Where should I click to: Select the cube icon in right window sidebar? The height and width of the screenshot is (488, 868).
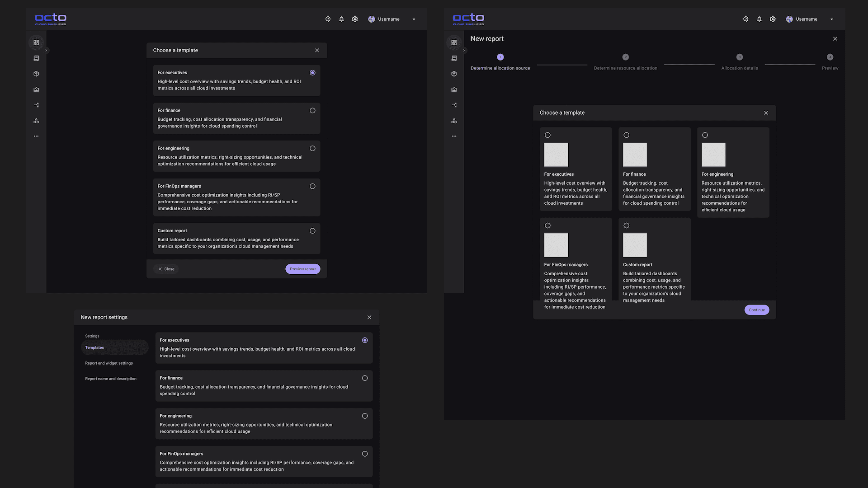454,74
